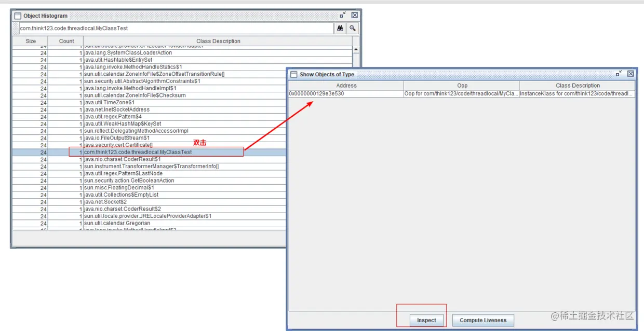Click the Object Histogram window system-menu icon
Viewport: 644px width, 331px height.
point(17,16)
